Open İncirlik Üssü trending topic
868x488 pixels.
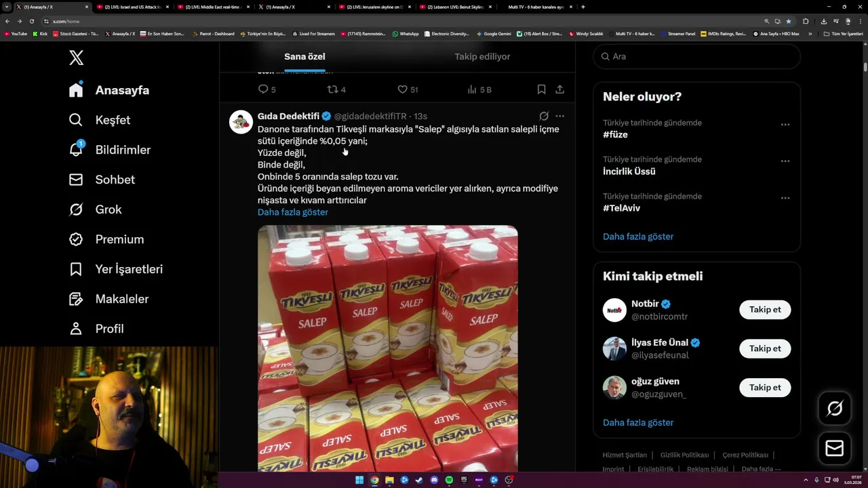coord(629,171)
